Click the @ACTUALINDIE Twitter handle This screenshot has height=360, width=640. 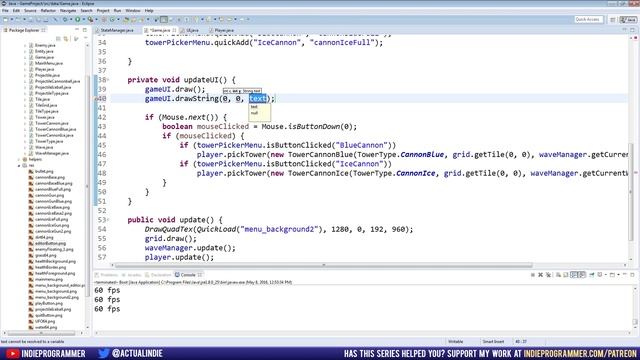137,353
